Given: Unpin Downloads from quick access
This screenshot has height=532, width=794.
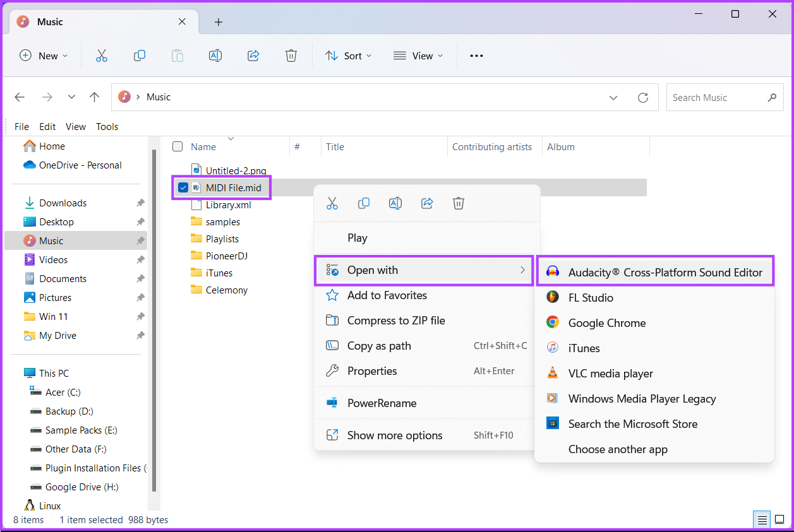Looking at the screenshot, I should 140,203.
